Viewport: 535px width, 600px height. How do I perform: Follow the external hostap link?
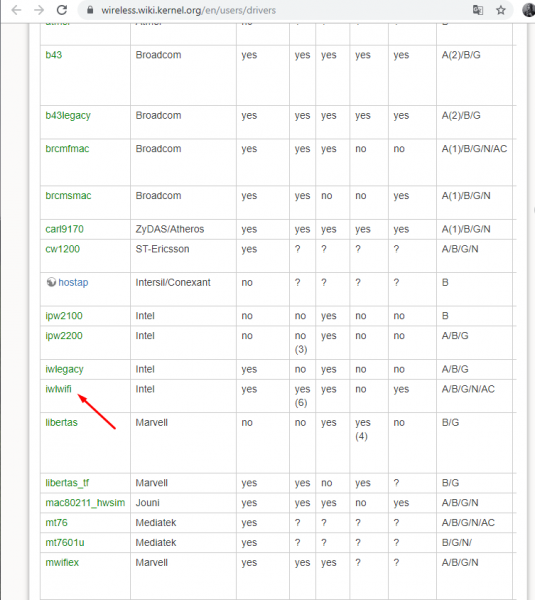tap(73, 282)
